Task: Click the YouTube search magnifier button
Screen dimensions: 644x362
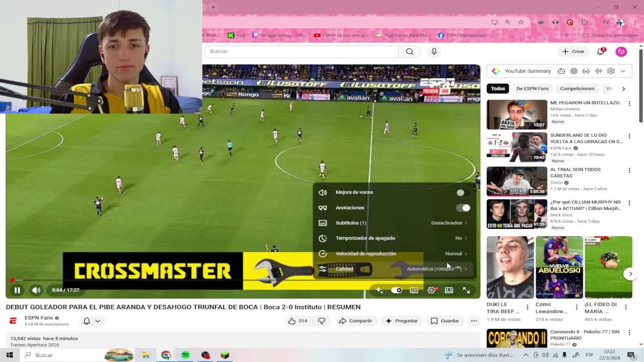Action: point(410,51)
